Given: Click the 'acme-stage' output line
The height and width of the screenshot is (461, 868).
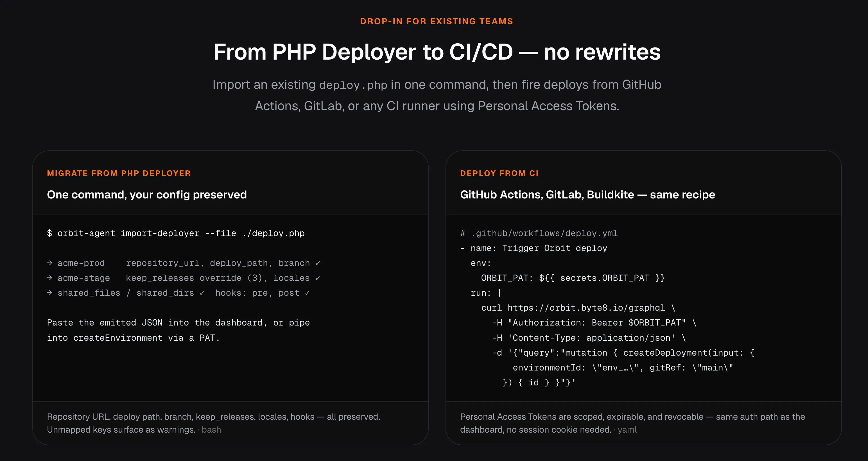Looking at the screenshot, I should [x=184, y=278].
